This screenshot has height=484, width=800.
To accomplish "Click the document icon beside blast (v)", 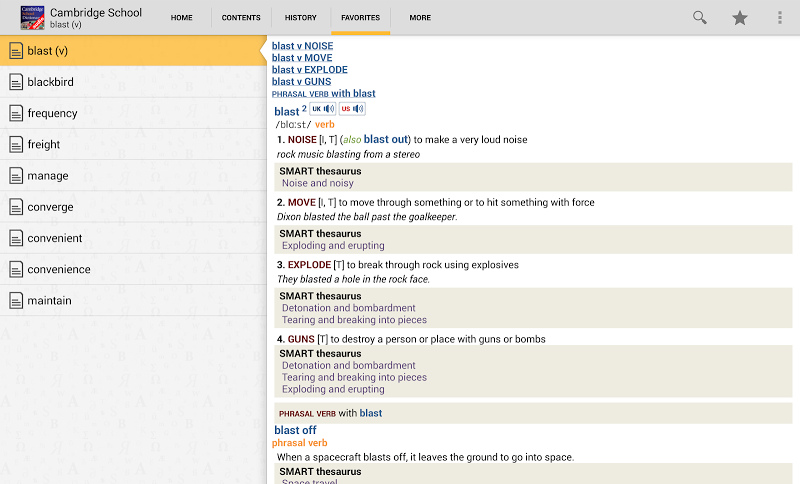I will pyautogui.click(x=16, y=50).
